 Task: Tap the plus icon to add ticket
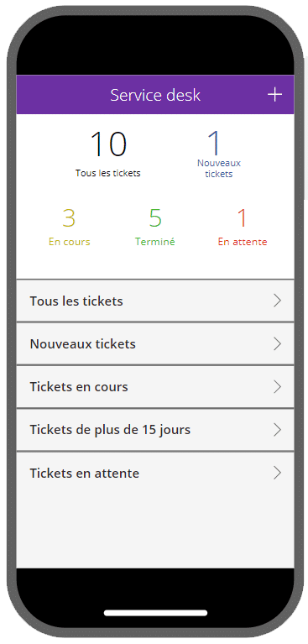(x=274, y=95)
